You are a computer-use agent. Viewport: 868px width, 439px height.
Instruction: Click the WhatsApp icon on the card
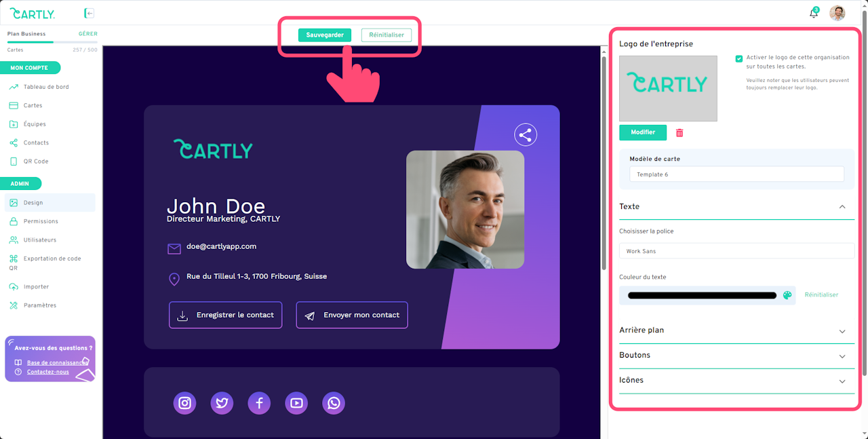tap(334, 403)
